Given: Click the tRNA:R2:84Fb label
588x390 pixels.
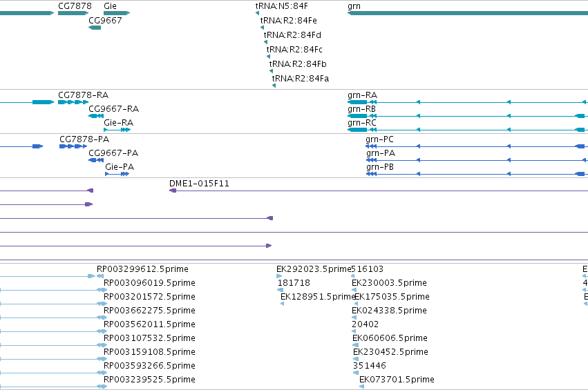Looking at the screenshot, I should [x=298, y=64].
